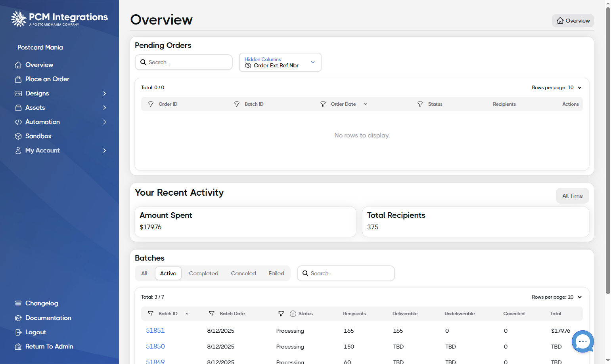The width and height of the screenshot is (611, 364).
Task: Click the Changelog list icon
Action: (18, 303)
